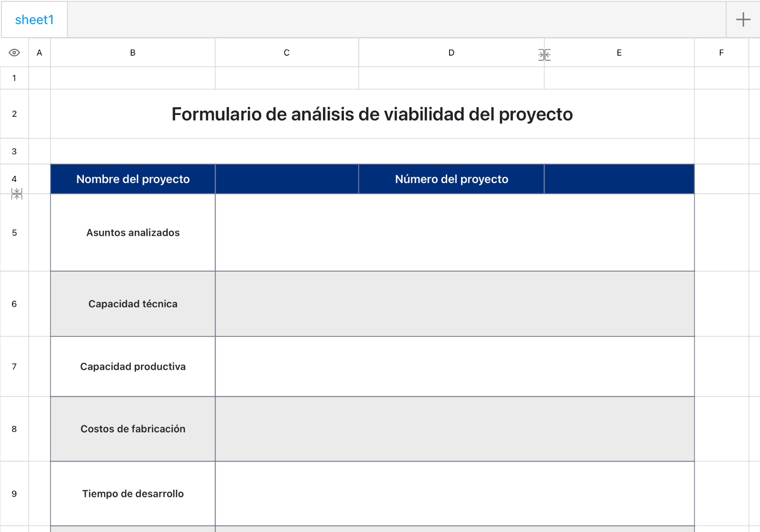Click the empty field next to 'Capacidad productiva'
Image resolution: width=760 pixels, height=532 pixels.
click(x=455, y=367)
